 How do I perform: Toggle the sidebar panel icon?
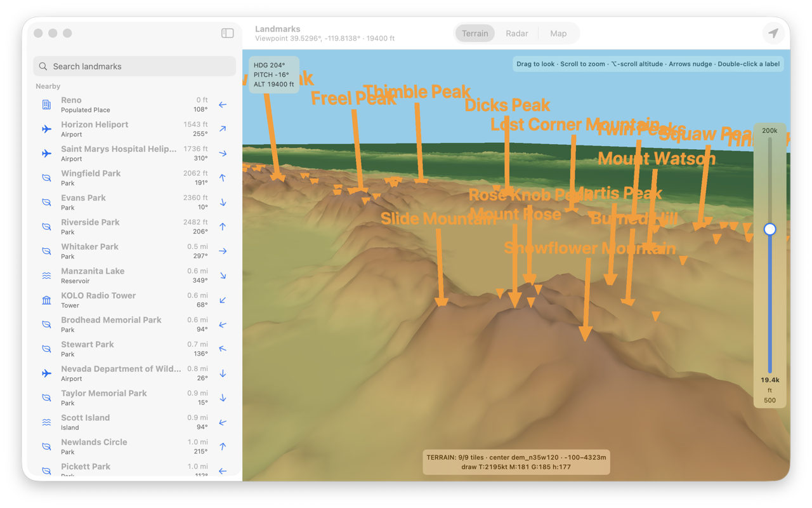click(x=227, y=33)
